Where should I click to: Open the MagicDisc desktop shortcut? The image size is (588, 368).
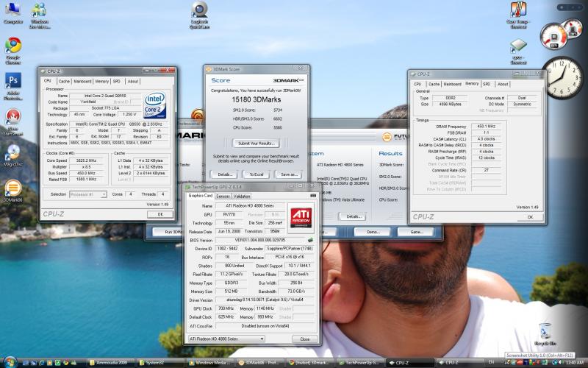(13, 155)
